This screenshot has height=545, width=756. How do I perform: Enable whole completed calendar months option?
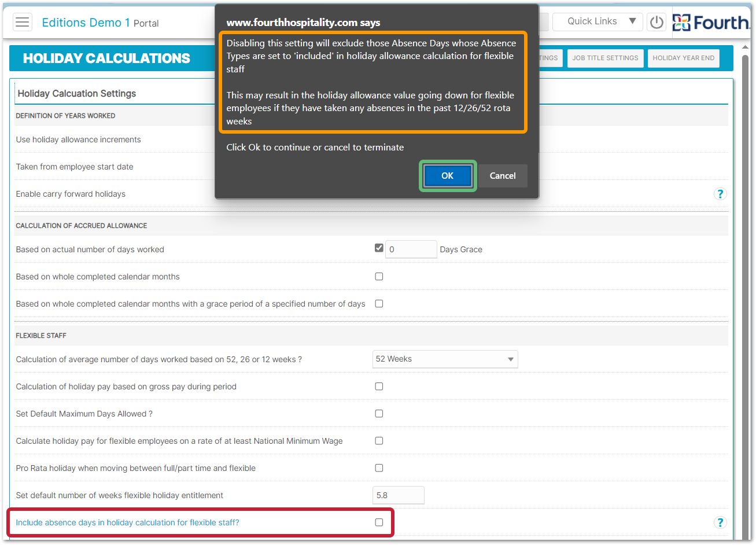pyautogui.click(x=379, y=277)
